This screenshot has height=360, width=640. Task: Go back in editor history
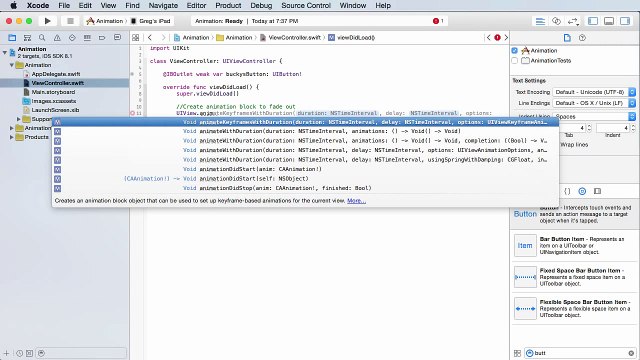tap(150, 38)
